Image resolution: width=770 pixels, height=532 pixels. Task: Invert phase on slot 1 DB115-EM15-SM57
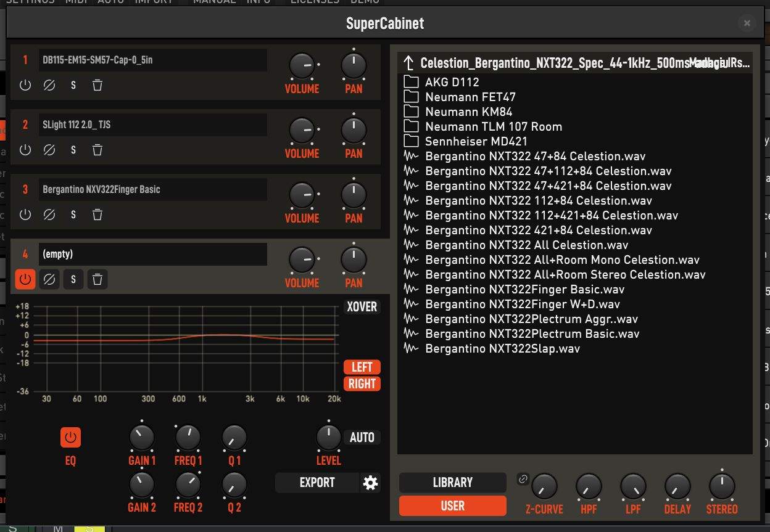49,85
